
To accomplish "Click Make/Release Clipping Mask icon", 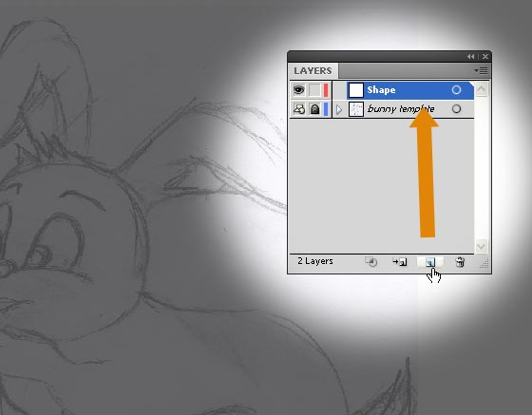I will (x=370, y=262).
